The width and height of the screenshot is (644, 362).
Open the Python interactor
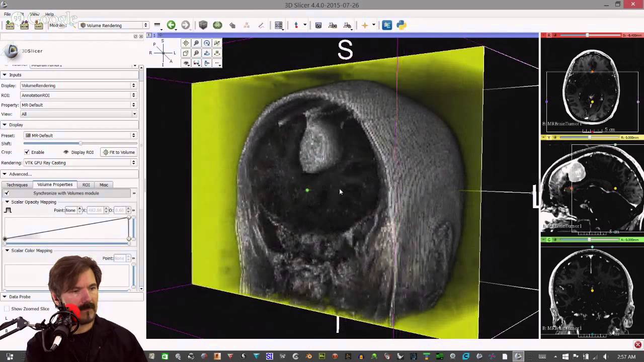click(x=401, y=25)
